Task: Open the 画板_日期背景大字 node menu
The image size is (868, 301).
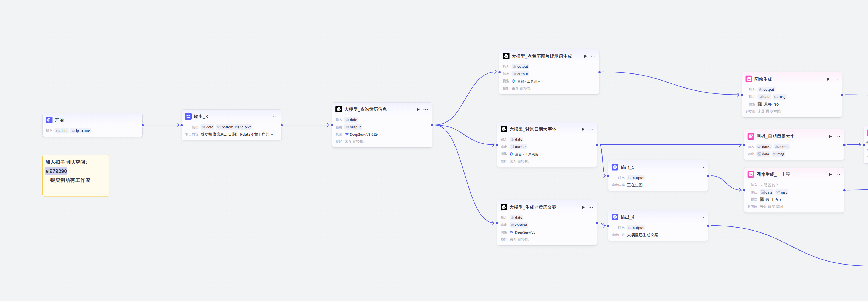Action: 838,136
